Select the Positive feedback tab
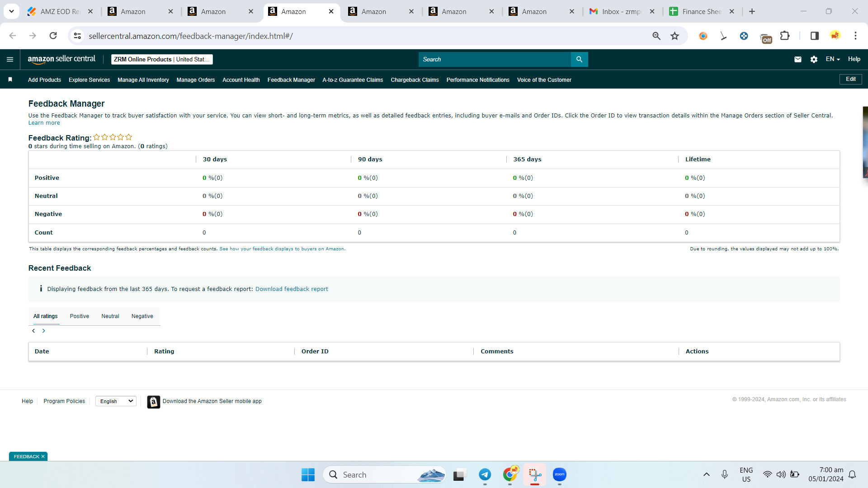This screenshot has width=868, height=488. coord(80,316)
